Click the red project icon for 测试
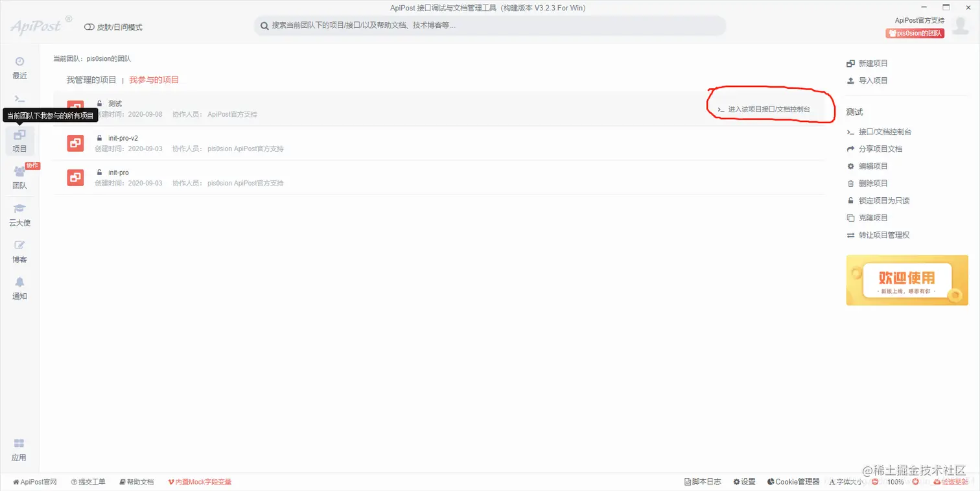 click(75, 108)
